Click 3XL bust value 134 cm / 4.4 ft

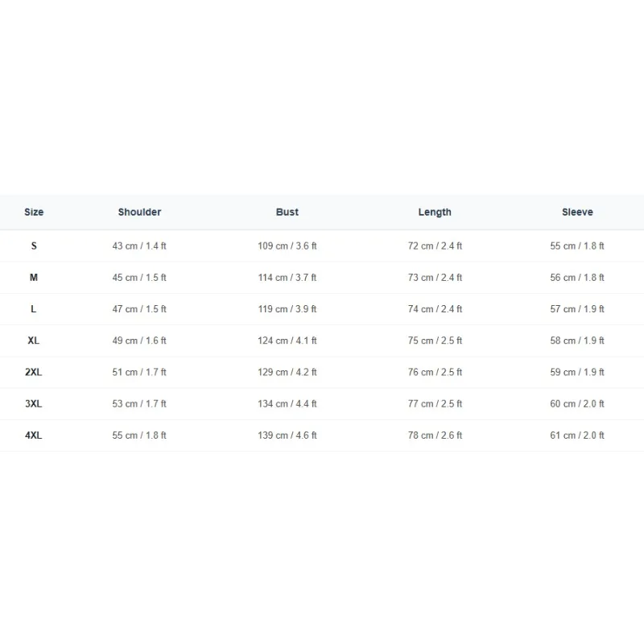tap(287, 404)
